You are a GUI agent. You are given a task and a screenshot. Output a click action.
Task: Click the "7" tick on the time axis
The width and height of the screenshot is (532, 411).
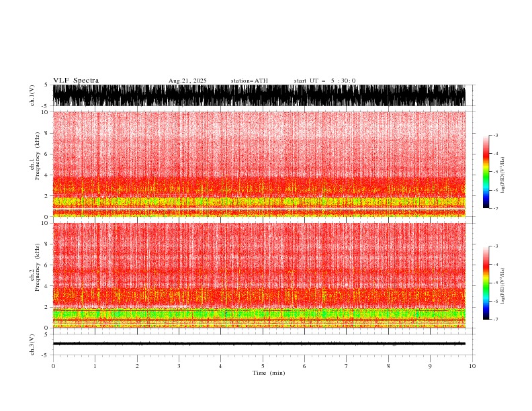point(347,366)
